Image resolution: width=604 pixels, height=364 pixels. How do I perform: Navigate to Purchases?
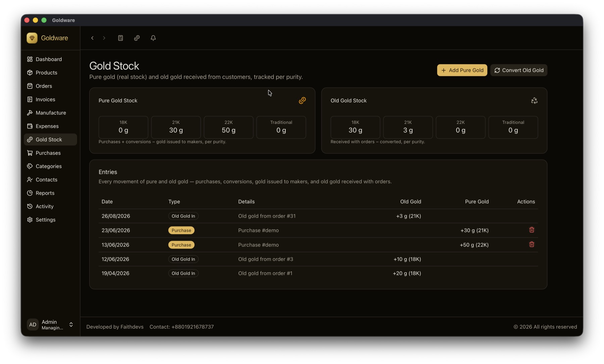[50, 153]
